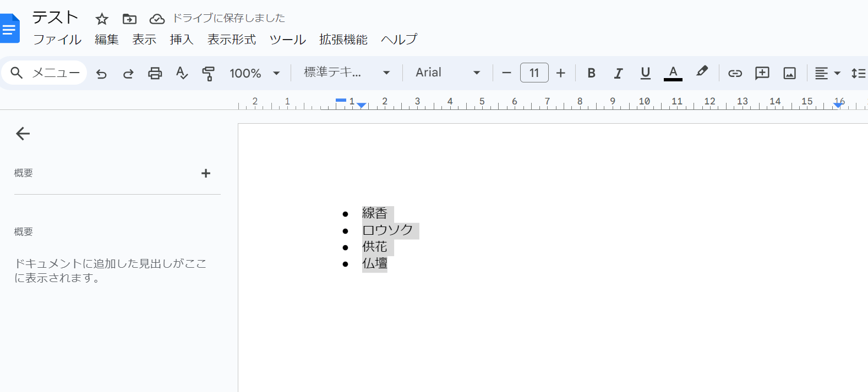Image resolution: width=868 pixels, height=392 pixels.
Task: Add a comment using toolbar icon
Action: [762, 73]
